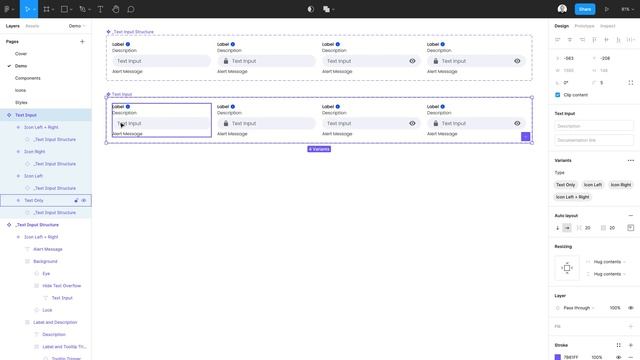Present the prototype with play icon
640x360 pixels.
pyautogui.click(x=607, y=9)
